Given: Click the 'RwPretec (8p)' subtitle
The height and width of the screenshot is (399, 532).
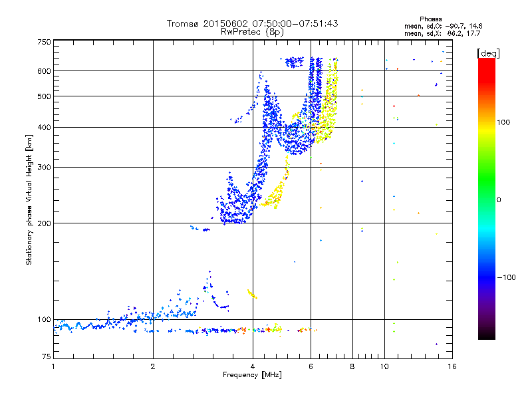Looking at the screenshot, I should click(252, 32).
